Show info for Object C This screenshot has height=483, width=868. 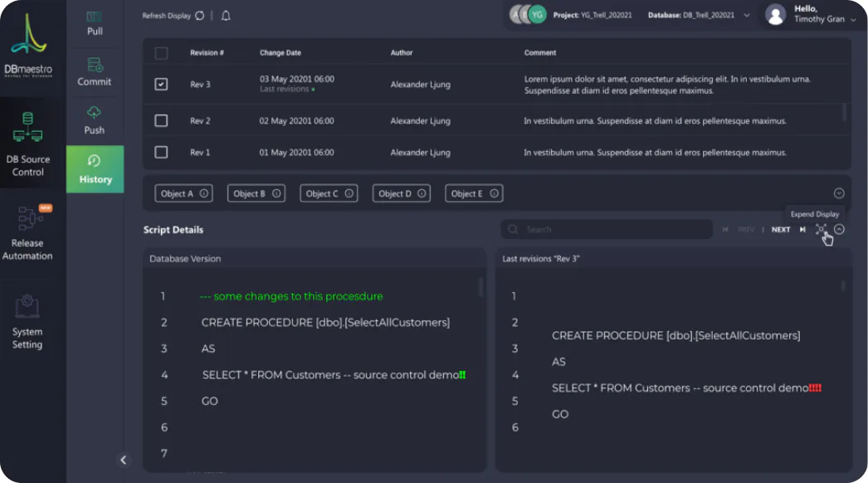point(349,193)
